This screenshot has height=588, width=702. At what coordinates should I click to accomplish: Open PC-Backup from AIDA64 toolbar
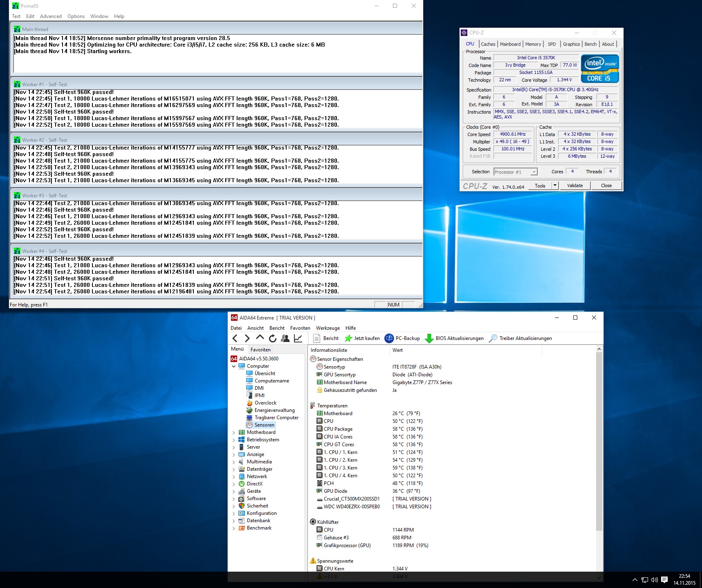tap(402, 338)
